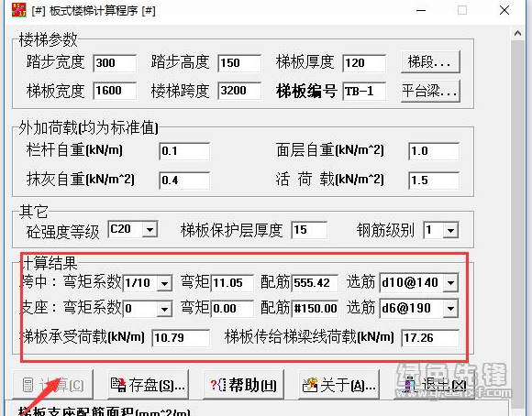Click the vertical scrollbar up arrow
Image resolution: width=532 pixels, height=416 pixels.
517,33
